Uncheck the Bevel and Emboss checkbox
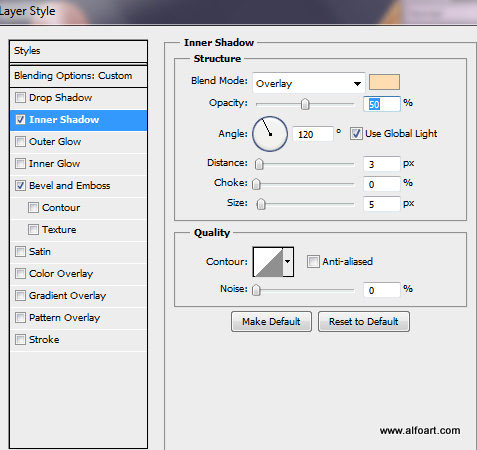The width and height of the screenshot is (477, 450). click(x=20, y=186)
